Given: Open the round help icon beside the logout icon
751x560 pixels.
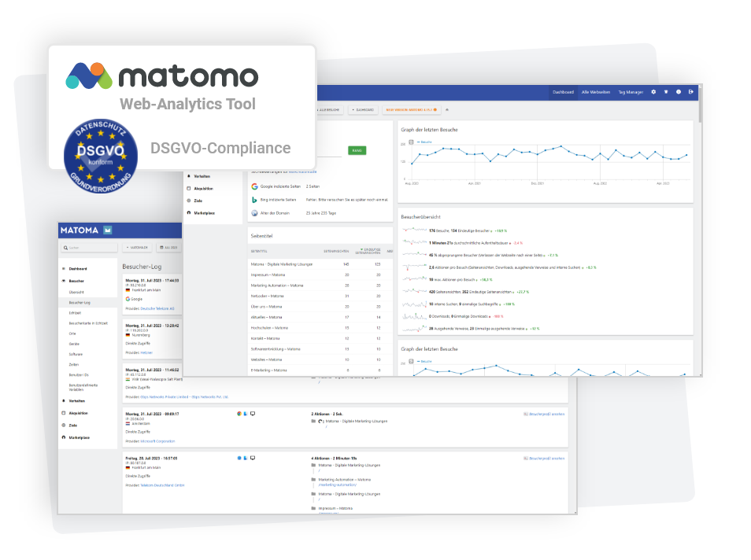Looking at the screenshot, I should pos(679,92).
